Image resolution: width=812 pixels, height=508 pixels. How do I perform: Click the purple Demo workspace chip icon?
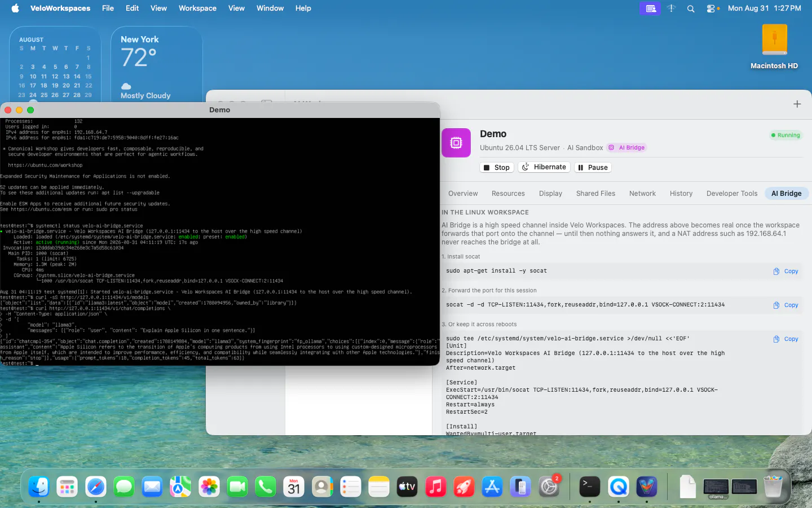(x=456, y=142)
